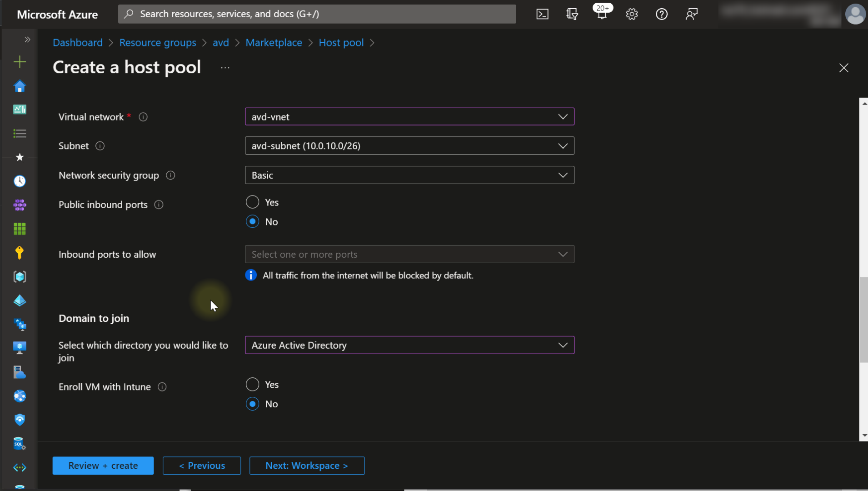Image resolution: width=868 pixels, height=491 pixels.
Task: Click Create a resource plus icon
Action: click(x=20, y=62)
